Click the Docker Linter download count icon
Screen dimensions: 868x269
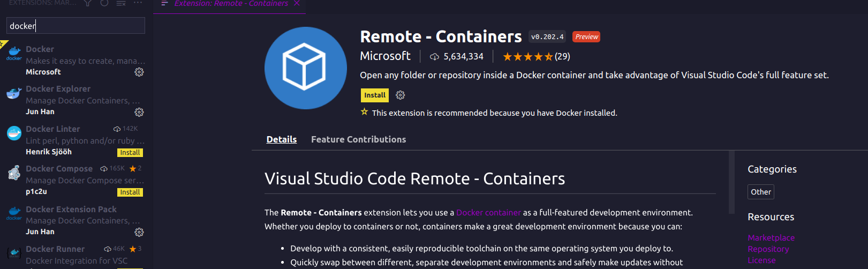(117, 129)
